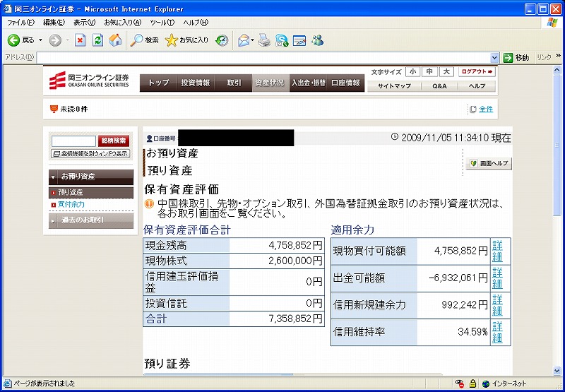Set text size to 大 (large)
This screenshot has width=565, height=392.
pos(446,72)
